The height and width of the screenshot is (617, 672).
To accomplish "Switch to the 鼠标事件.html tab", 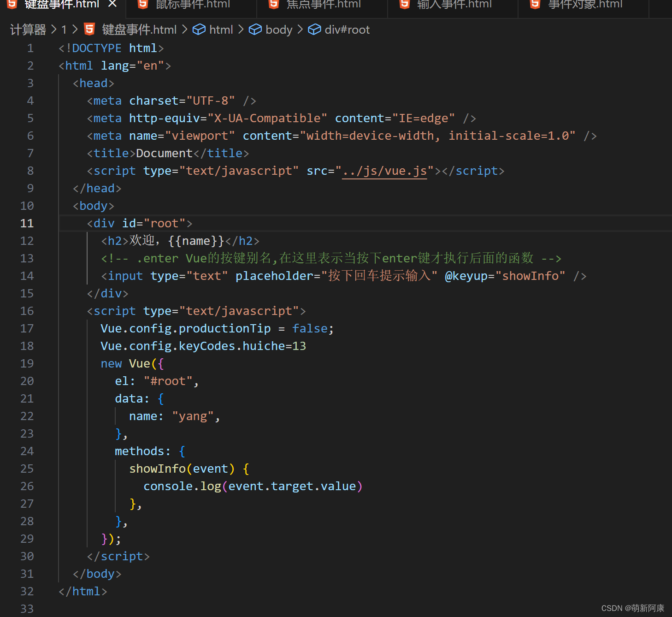I will (193, 5).
